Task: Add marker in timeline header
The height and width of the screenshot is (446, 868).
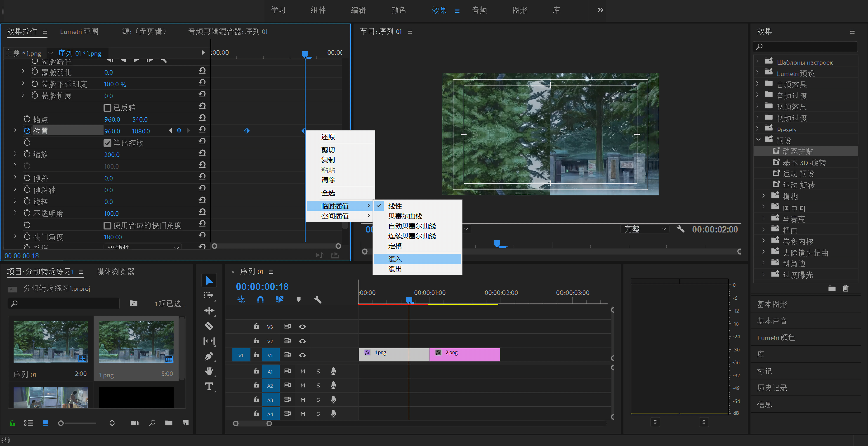Action: [x=298, y=299]
